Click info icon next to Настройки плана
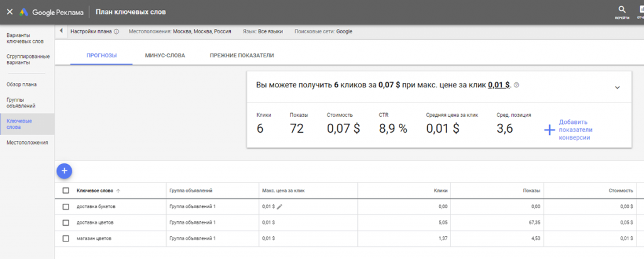Viewport: 644px width, 259px height. coord(116,31)
